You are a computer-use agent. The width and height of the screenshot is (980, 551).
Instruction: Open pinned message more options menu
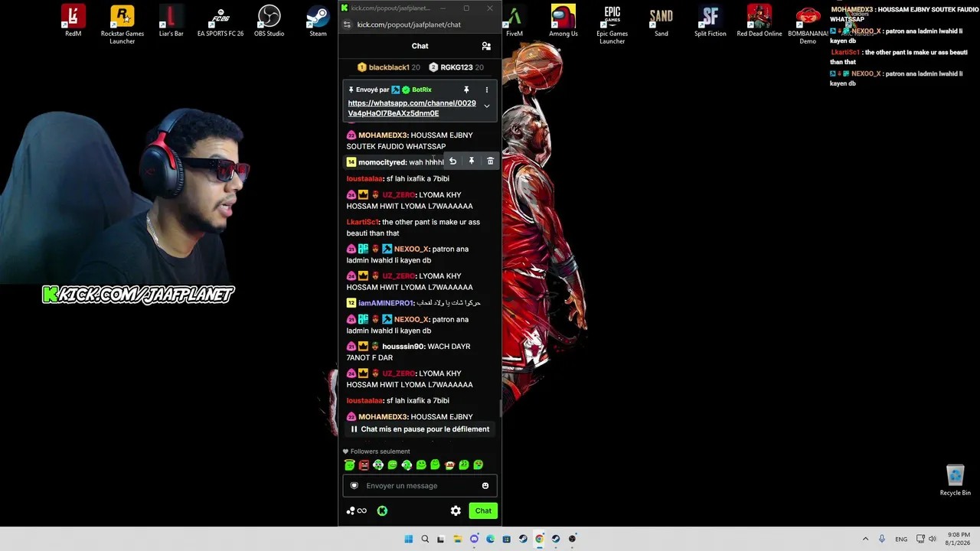tap(486, 90)
